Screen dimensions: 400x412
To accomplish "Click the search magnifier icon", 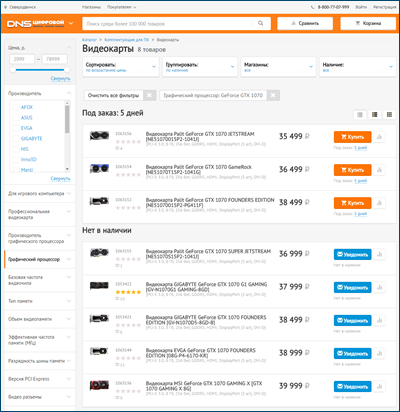I will 260,23.
